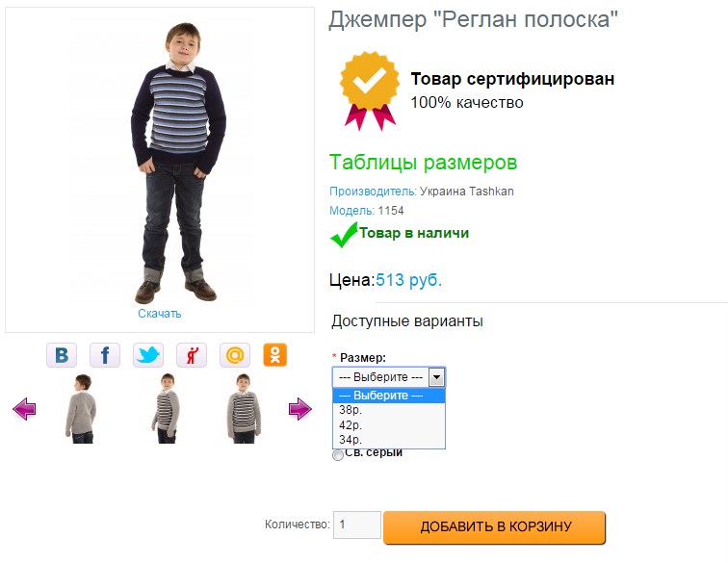Click the Twitter share icon
The height and width of the screenshot is (563, 728).
pyautogui.click(x=148, y=355)
